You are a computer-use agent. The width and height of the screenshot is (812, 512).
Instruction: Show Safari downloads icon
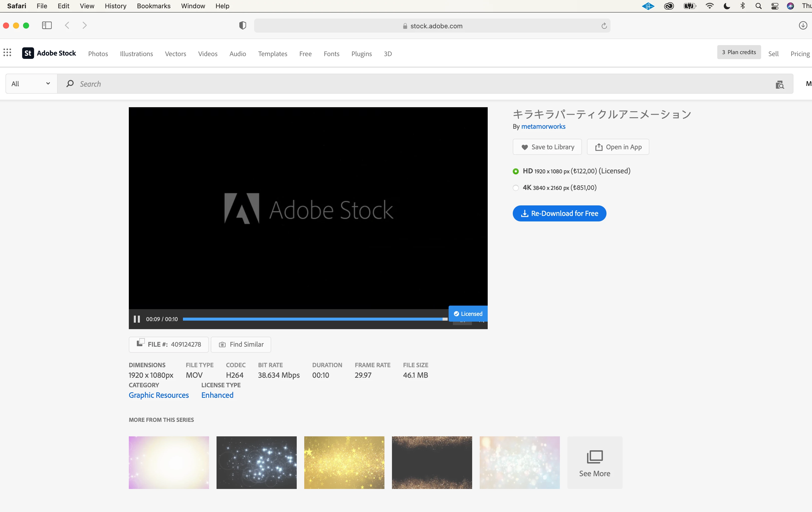(803, 25)
